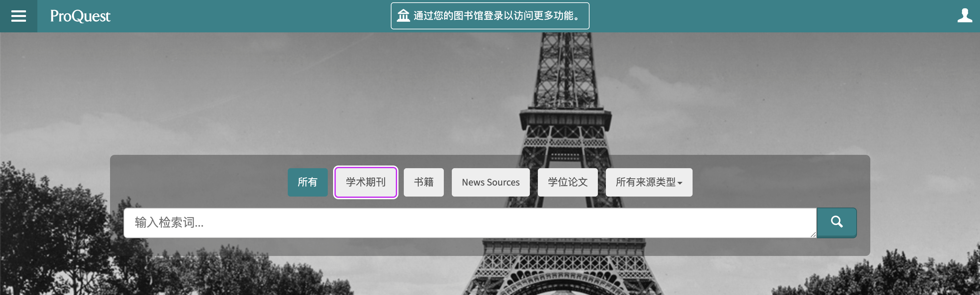Toggle the 学术期刊 source filter
980x295 pixels.
tap(365, 182)
